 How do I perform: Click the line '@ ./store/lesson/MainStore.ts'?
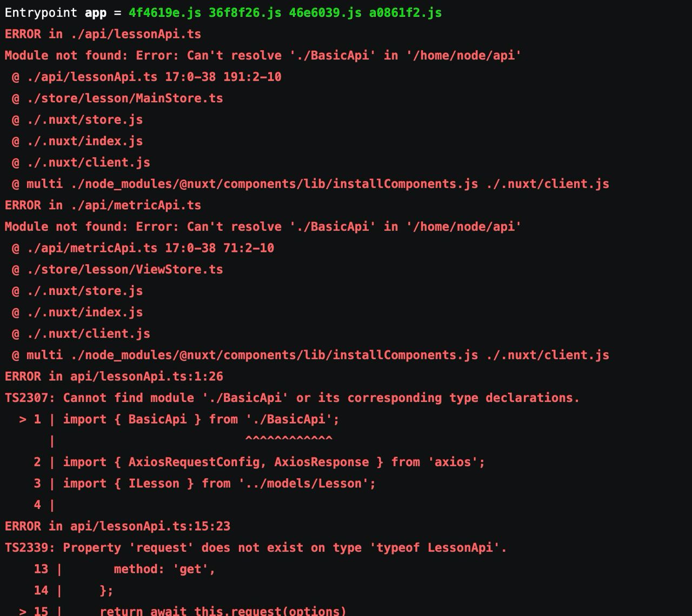pos(117,98)
